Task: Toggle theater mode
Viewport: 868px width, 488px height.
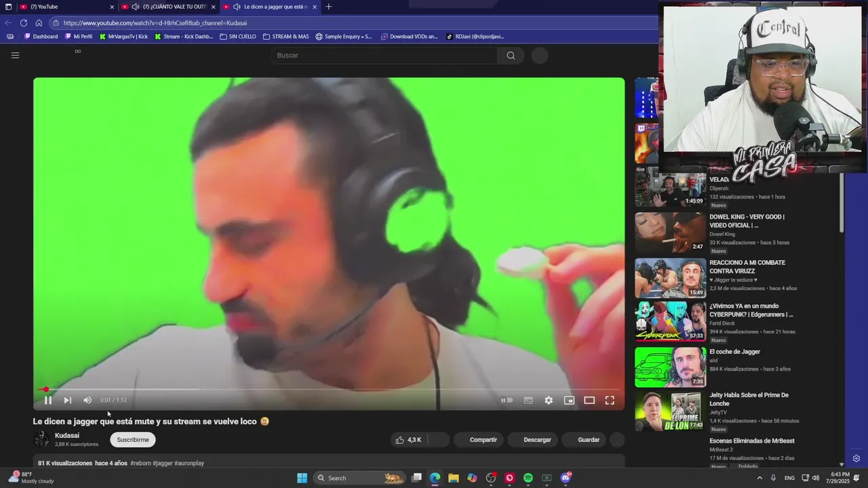Action: [589, 400]
